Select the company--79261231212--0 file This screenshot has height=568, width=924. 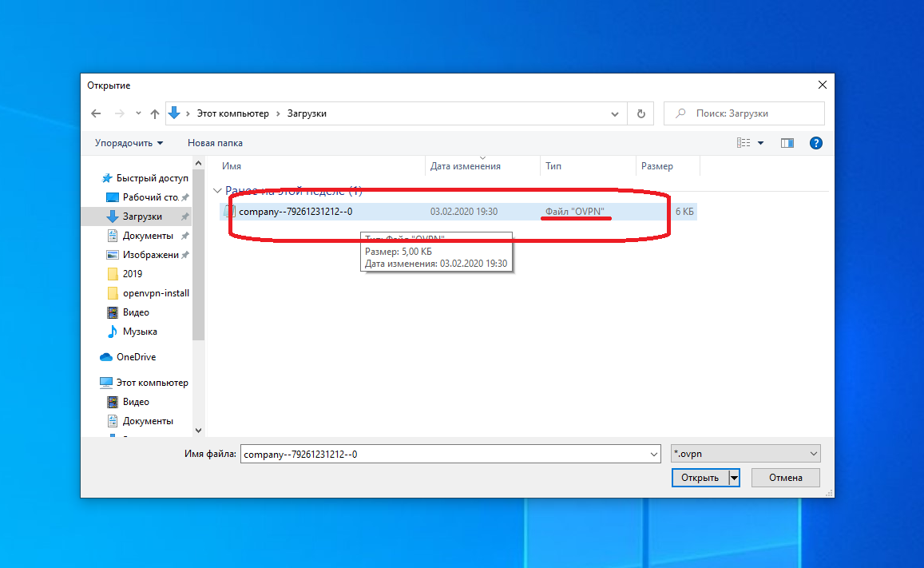click(x=295, y=212)
